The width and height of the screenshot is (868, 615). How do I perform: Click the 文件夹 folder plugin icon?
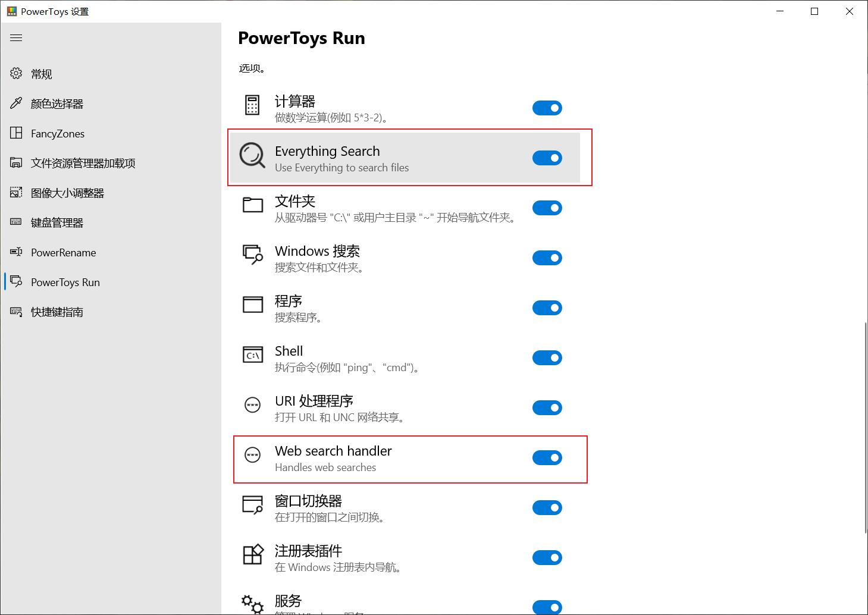(252, 205)
